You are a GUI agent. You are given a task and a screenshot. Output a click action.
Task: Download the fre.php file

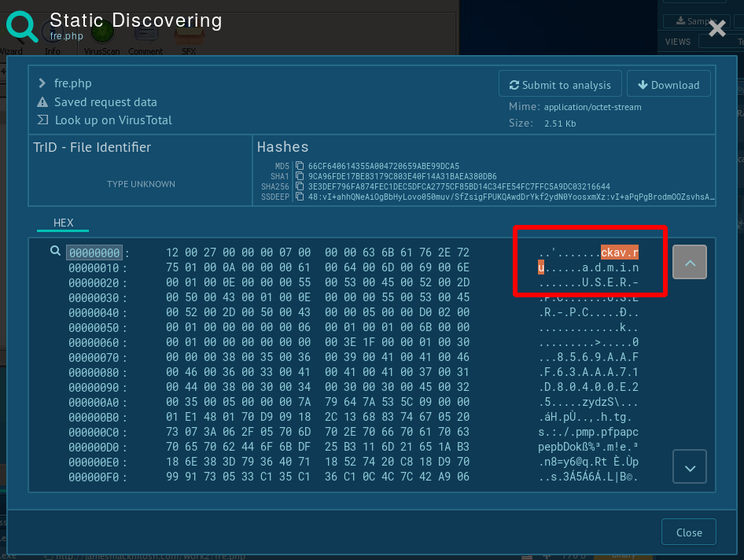[668, 85]
